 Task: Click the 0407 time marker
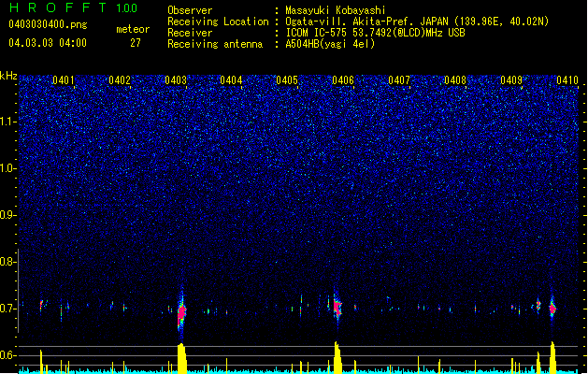pyautogui.click(x=399, y=79)
